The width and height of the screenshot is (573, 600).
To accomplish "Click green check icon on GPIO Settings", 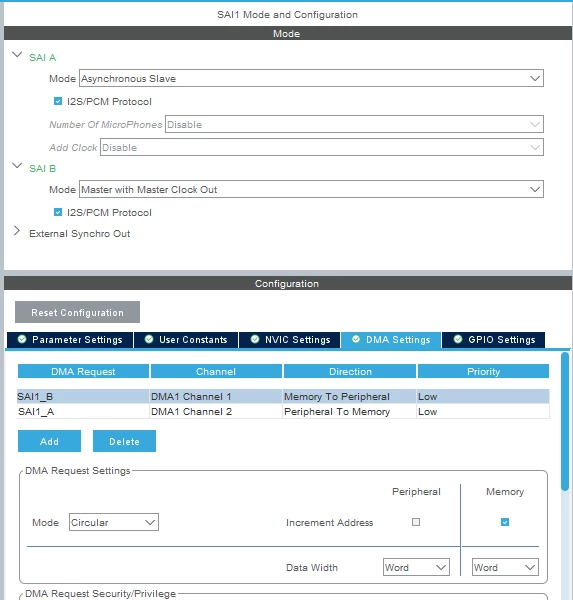I will pos(458,339).
